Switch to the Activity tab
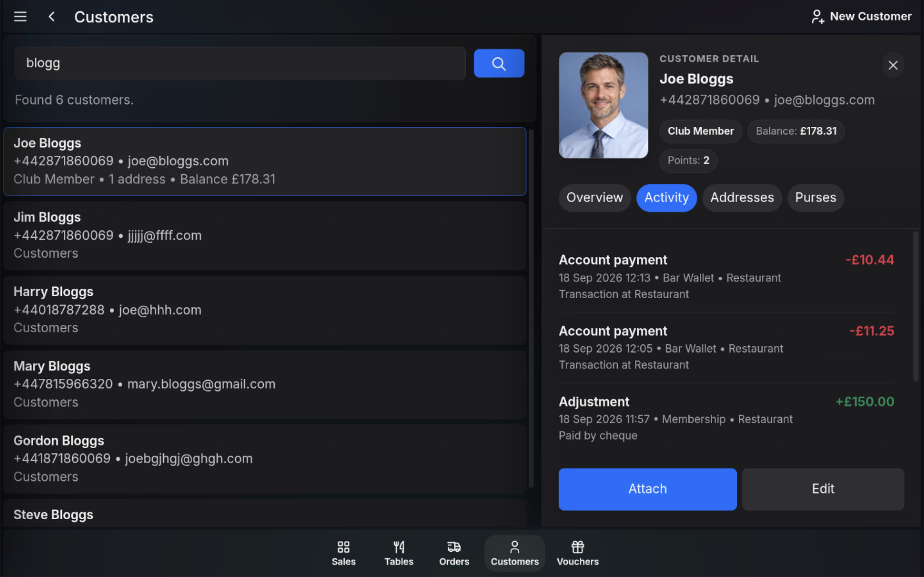Screen dimensions: 924x577 (666, 197)
